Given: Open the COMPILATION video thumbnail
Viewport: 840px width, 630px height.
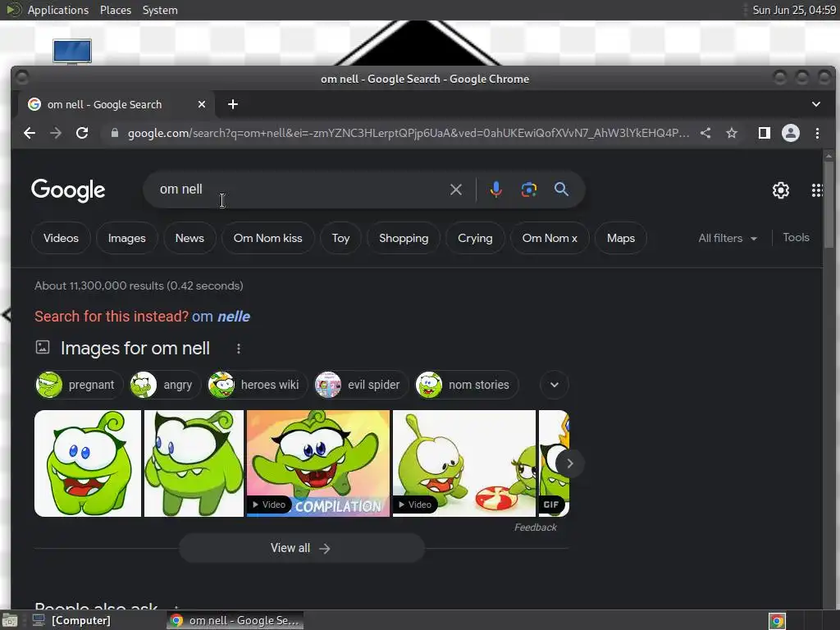Looking at the screenshot, I should [x=318, y=463].
